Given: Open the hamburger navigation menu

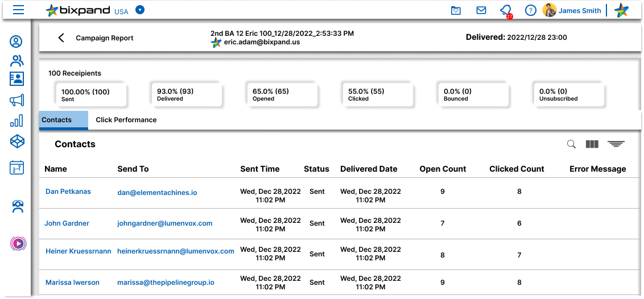Looking at the screenshot, I should (18, 10).
